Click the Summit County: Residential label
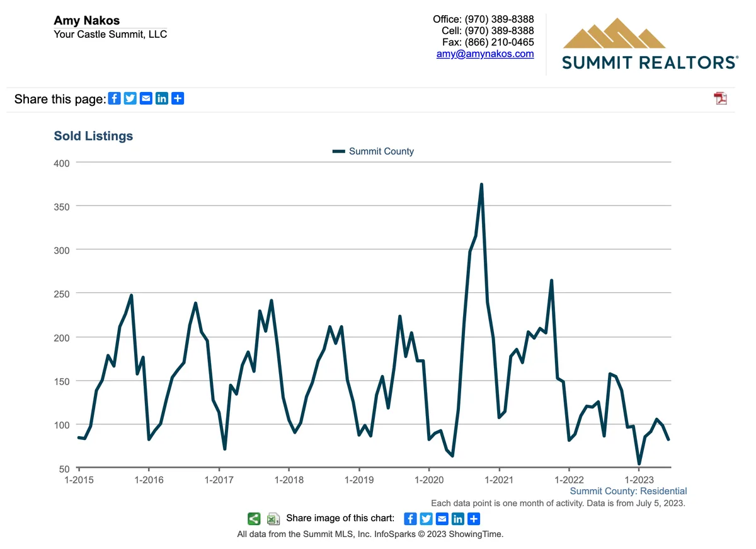This screenshot has height=549, width=756. 628,491
